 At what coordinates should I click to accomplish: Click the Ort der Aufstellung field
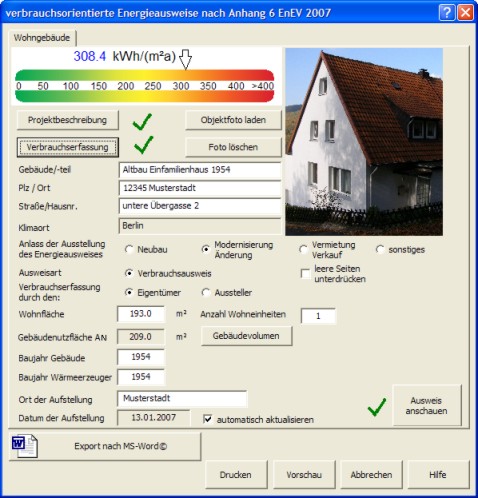pos(182,399)
